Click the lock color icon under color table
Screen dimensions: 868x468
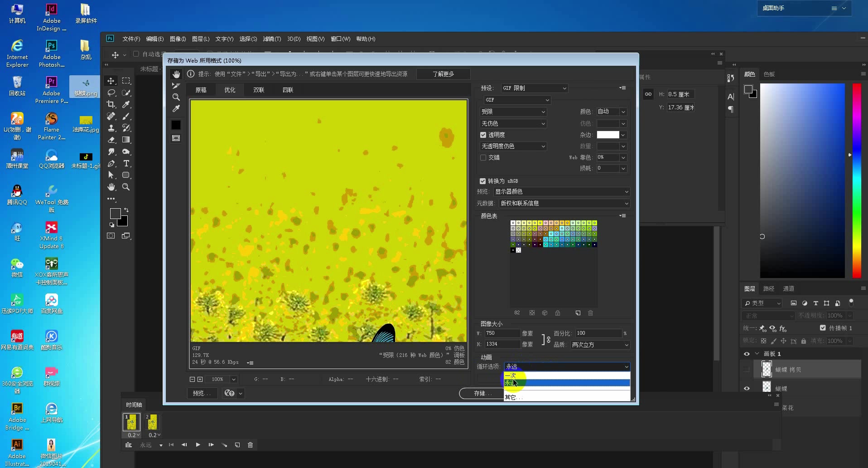tap(558, 313)
